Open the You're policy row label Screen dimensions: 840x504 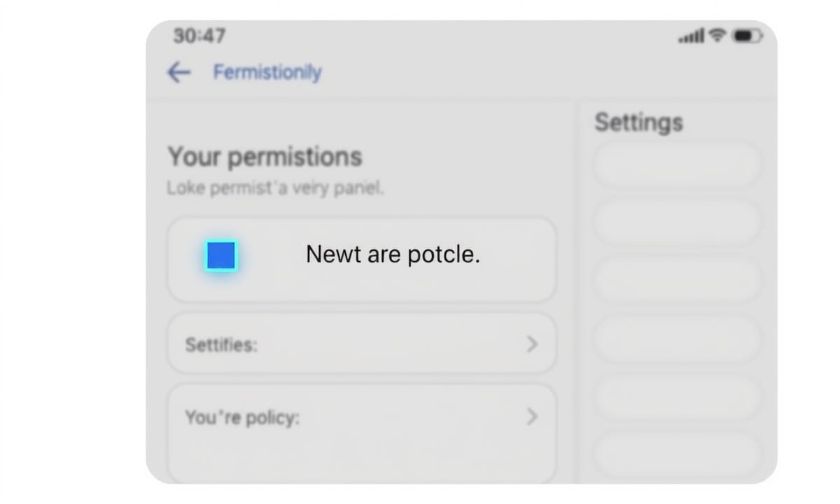[242, 418]
